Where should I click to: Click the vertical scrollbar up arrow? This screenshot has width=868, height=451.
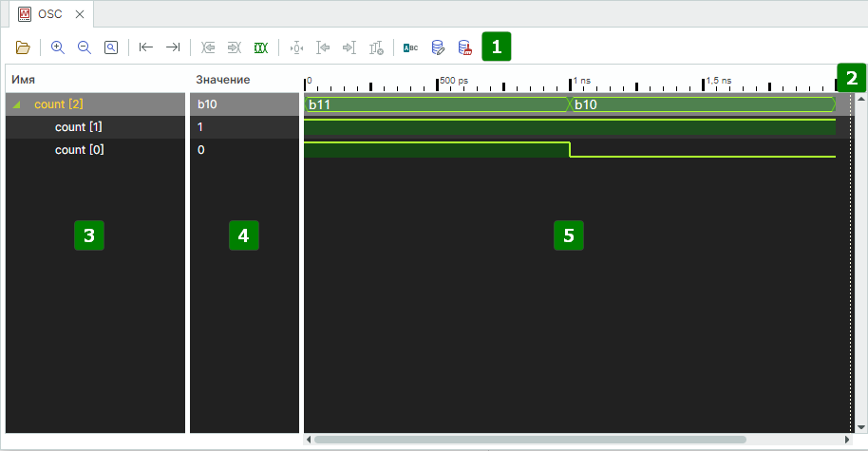[x=860, y=99]
